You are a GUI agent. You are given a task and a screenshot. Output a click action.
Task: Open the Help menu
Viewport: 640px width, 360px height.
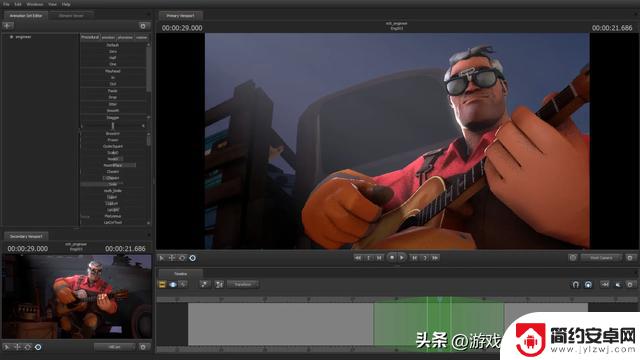tap(66, 4)
